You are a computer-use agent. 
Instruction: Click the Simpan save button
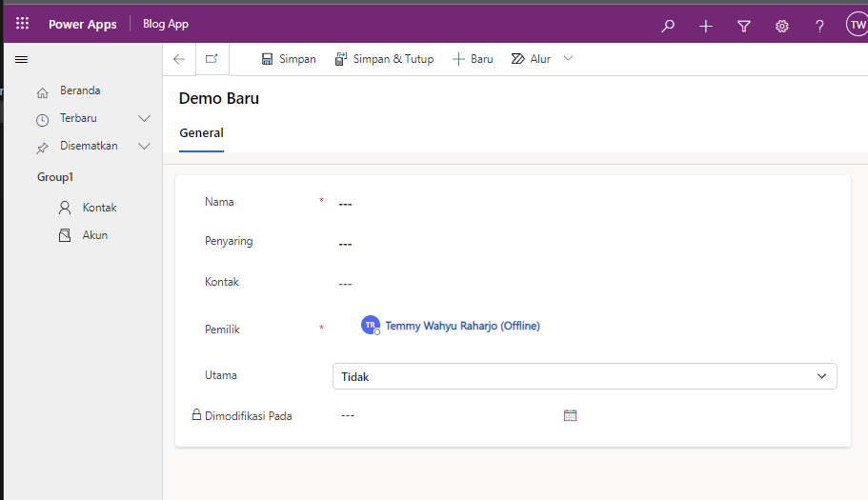(289, 59)
